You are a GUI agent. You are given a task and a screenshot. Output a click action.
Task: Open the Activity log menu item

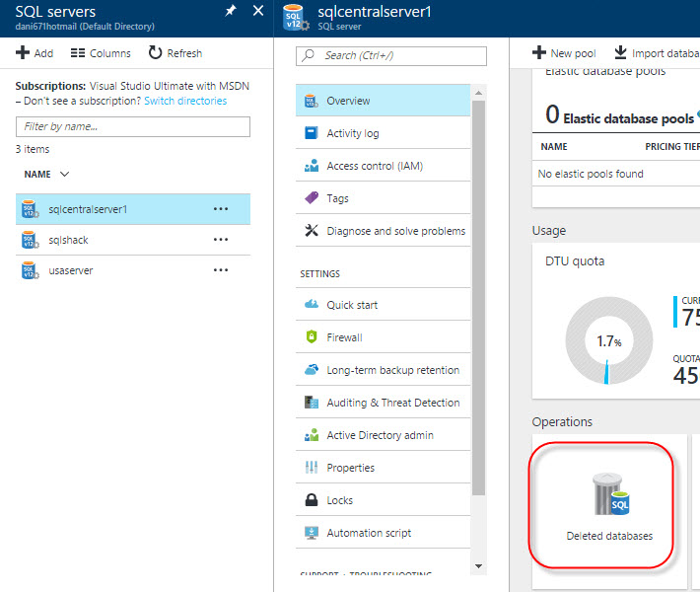coord(384,133)
